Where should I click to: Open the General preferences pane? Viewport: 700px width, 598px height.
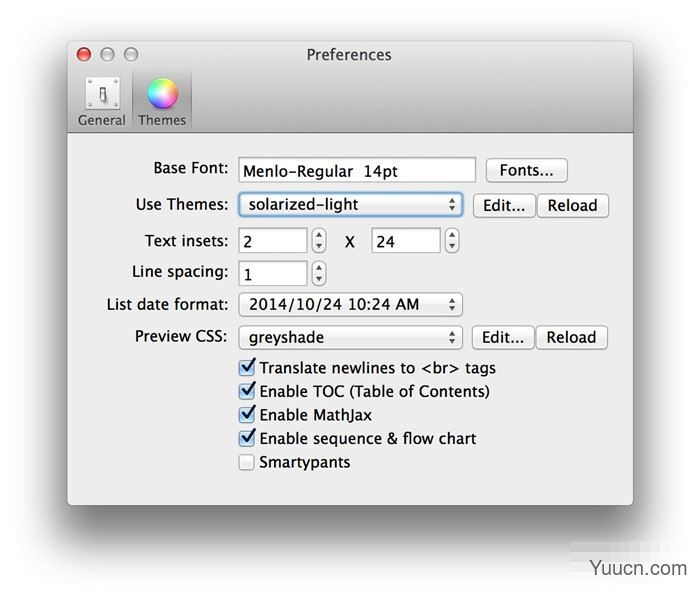102,101
